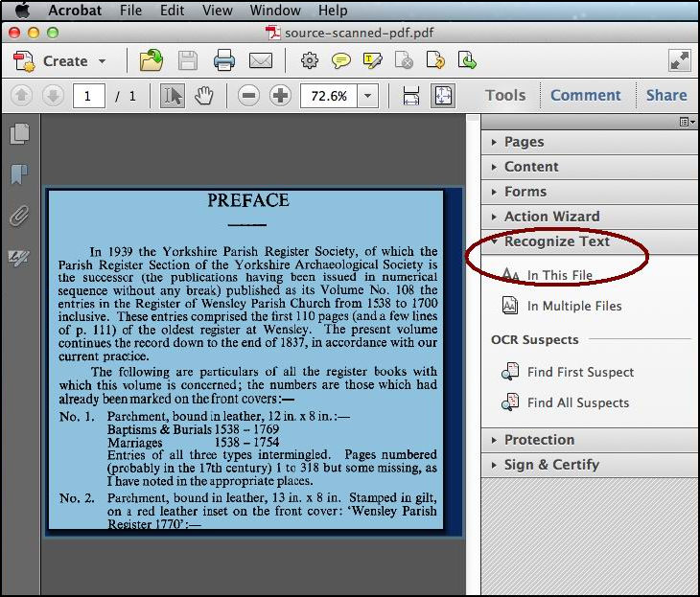Go to previous page arrow

(21, 96)
